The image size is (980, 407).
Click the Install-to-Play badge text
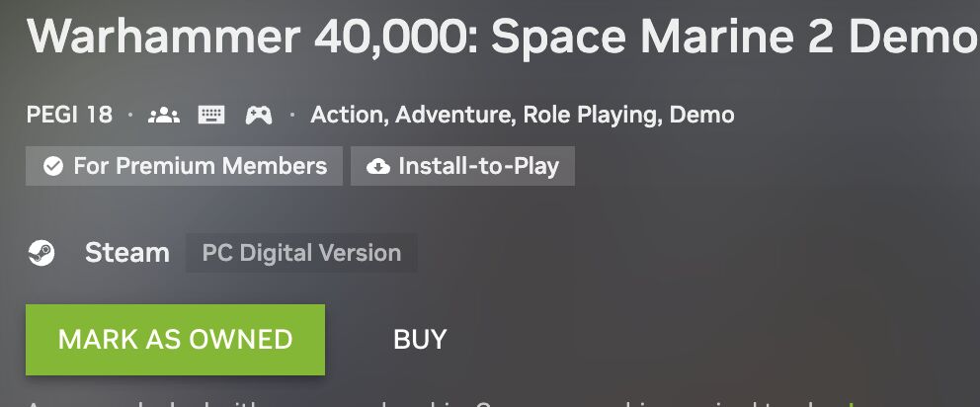point(479,166)
